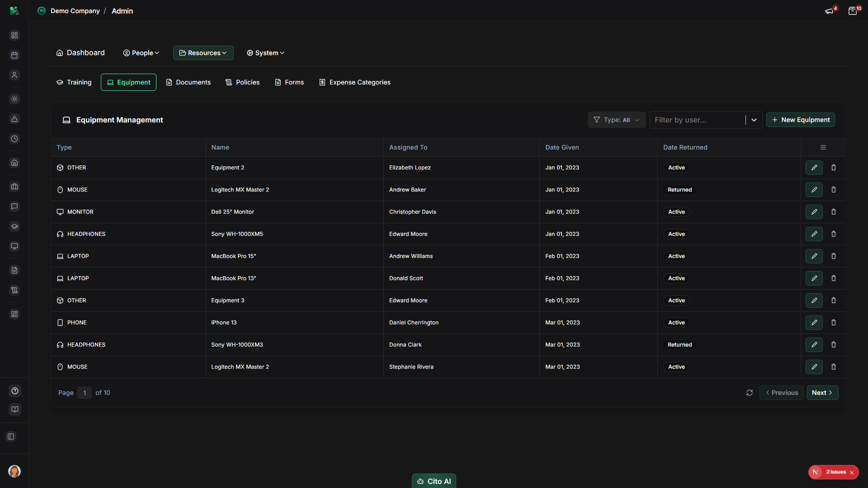
Task: Click the help question mark icon near bottom sidebar
Action: pyautogui.click(x=14, y=391)
